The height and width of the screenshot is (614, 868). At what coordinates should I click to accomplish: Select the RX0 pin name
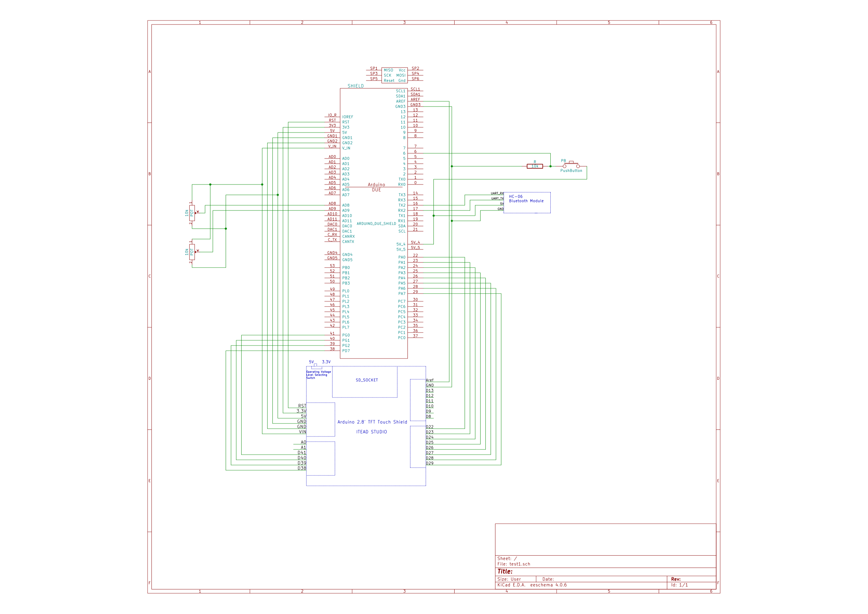point(402,185)
